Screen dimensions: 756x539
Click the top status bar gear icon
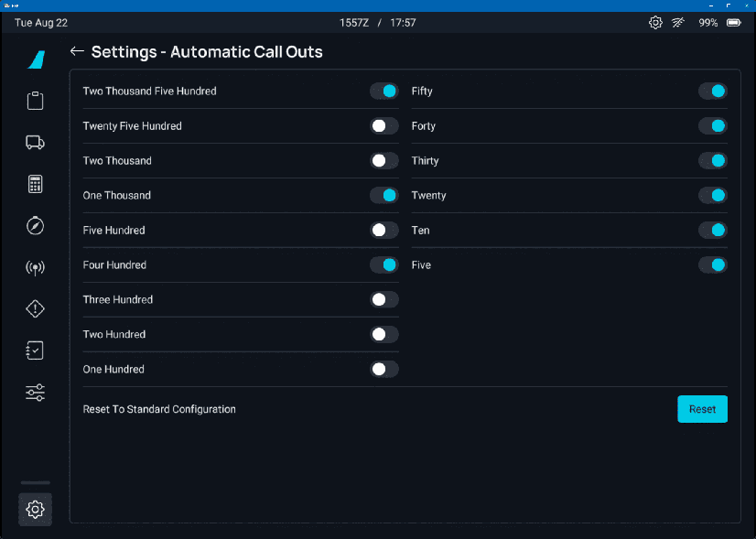(x=655, y=23)
